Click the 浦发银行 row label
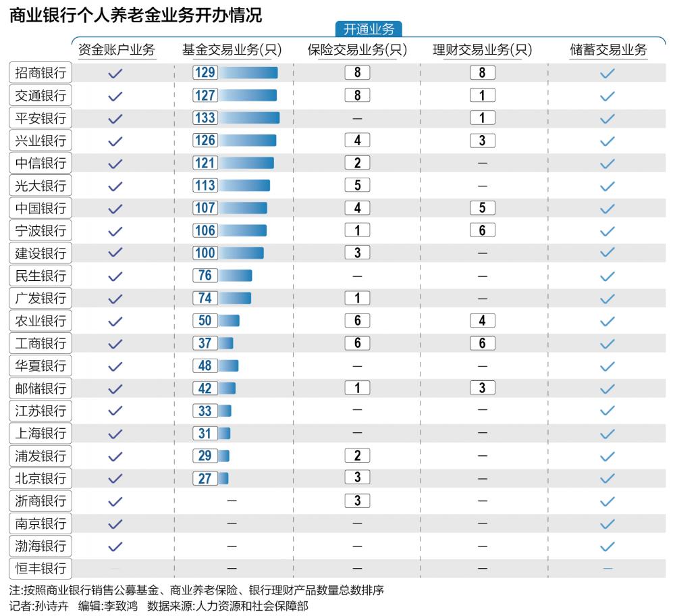Image resolution: width=675 pixels, height=616 pixels. pyautogui.click(x=40, y=456)
